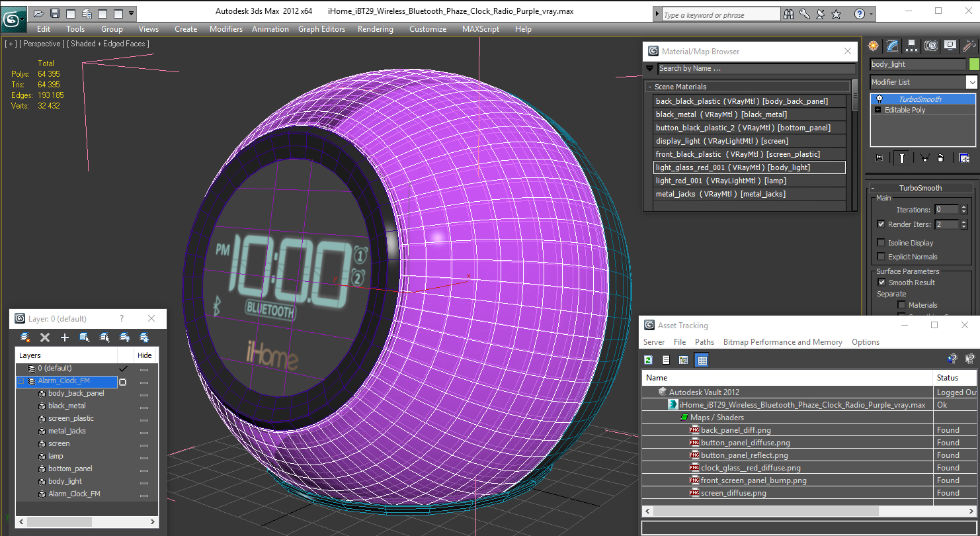Toggle current layer box for Alarm_Clock_FM
Image resolution: width=980 pixels, height=536 pixels.
[x=122, y=382]
